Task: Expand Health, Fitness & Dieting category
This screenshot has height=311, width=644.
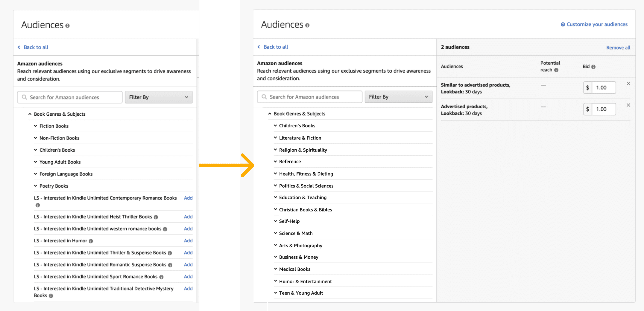Action: (275, 173)
